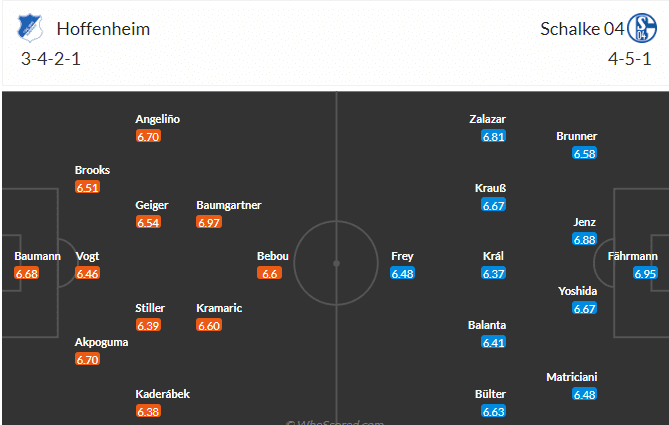Click Frey's 6.48 rating badge
Image resolution: width=669 pixels, height=425 pixels.
click(x=402, y=273)
